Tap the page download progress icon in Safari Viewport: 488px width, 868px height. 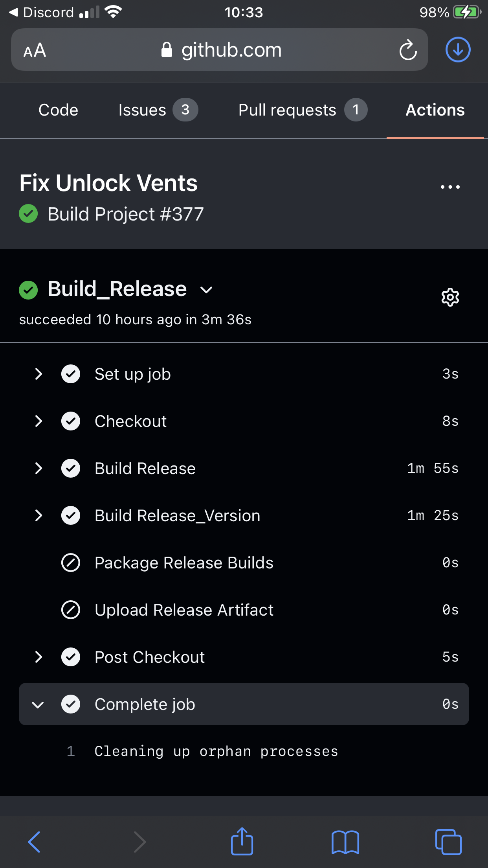pyautogui.click(x=458, y=50)
